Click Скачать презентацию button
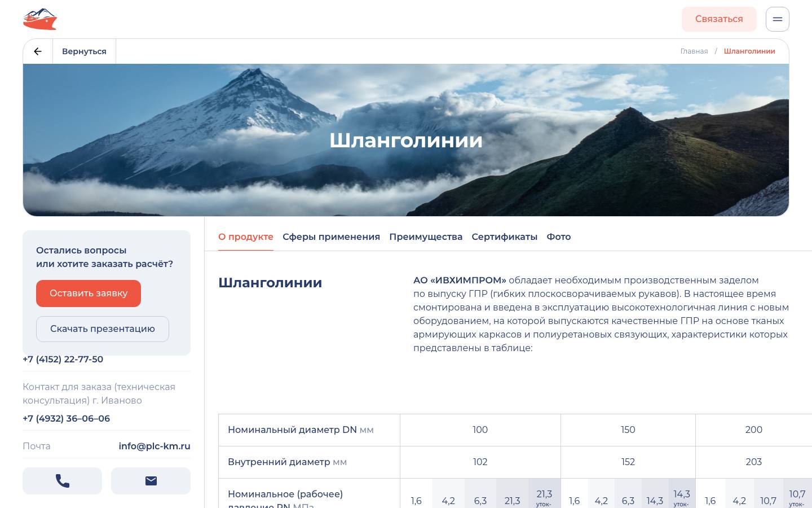The width and height of the screenshot is (812, 508). click(103, 329)
